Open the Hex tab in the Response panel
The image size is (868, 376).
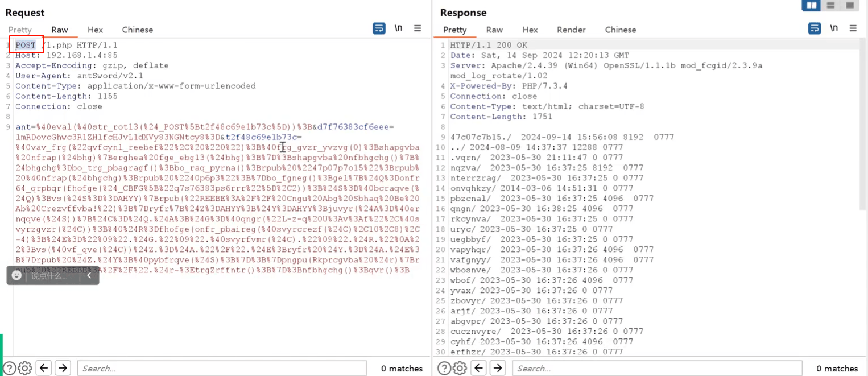tap(530, 30)
